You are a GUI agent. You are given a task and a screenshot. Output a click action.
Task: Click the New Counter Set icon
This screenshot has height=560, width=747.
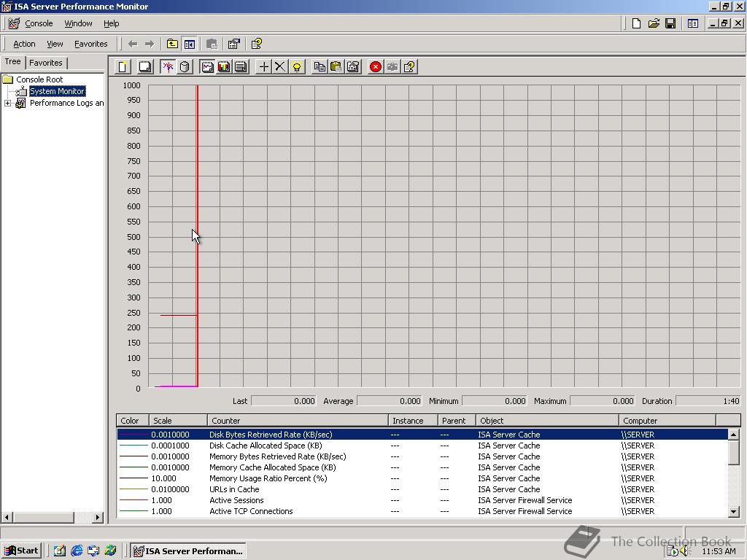click(123, 66)
